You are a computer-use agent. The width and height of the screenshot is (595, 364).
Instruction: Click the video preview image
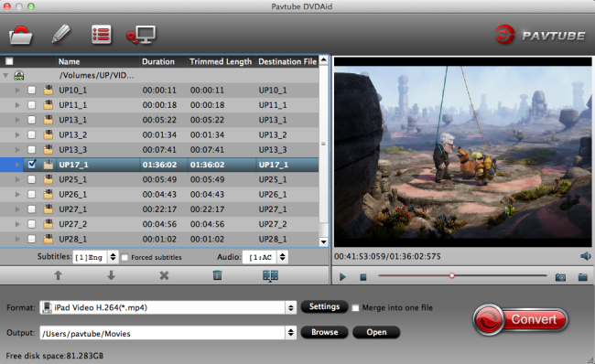[463, 152]
